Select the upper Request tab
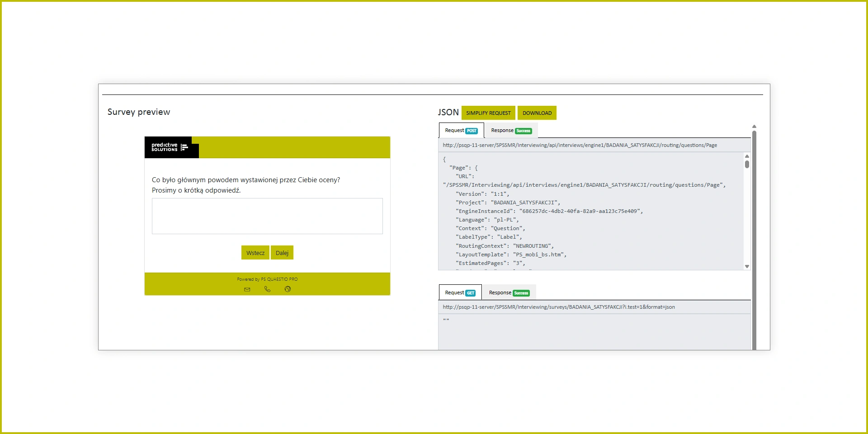This screenshot has height=434, width=868. (455, 131)
